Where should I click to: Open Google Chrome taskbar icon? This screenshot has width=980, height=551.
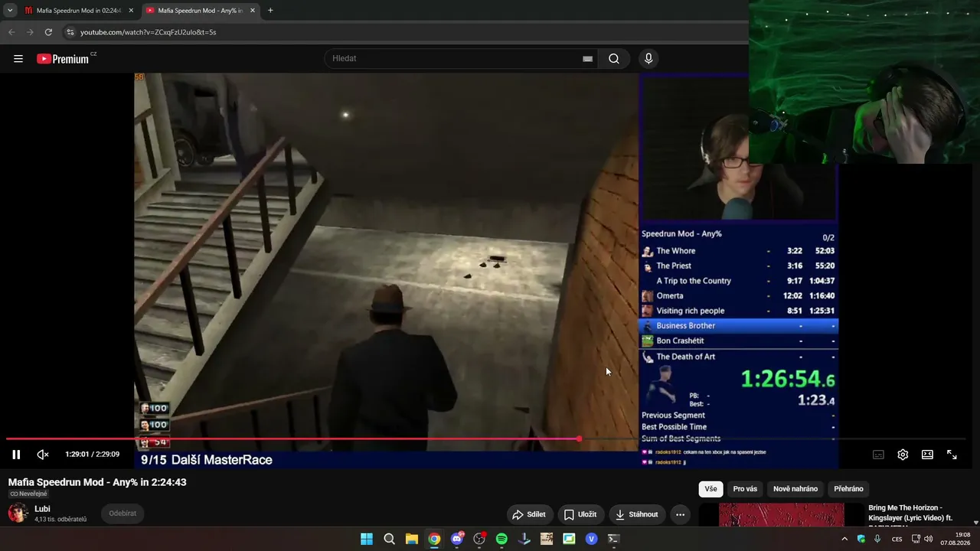(x=434, y=539)
